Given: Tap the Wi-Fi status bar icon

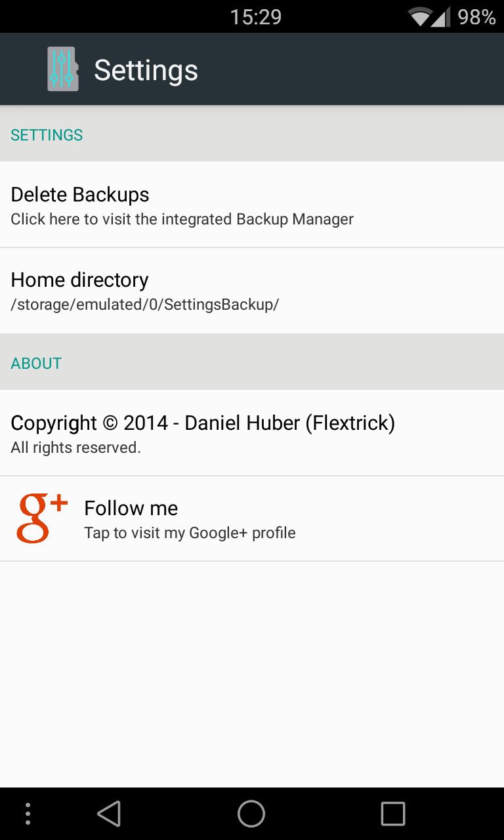Looking at the screenshot, I should coord(419,17).
